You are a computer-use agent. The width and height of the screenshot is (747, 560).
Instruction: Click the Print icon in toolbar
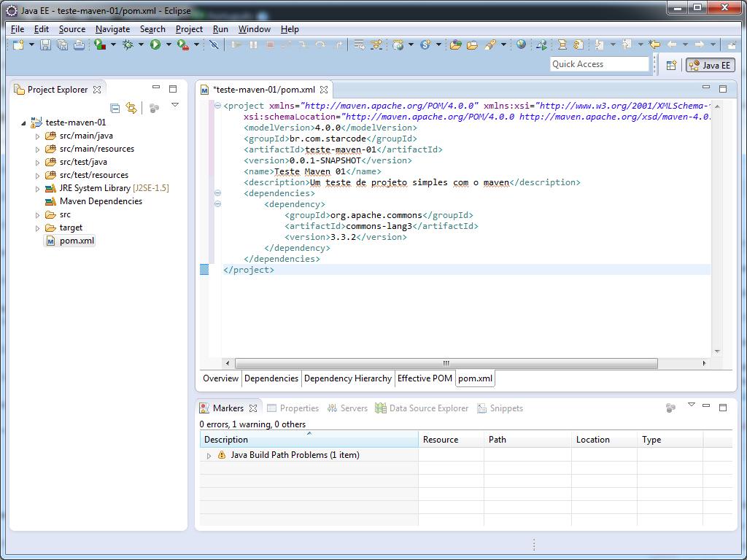point(79,44)
